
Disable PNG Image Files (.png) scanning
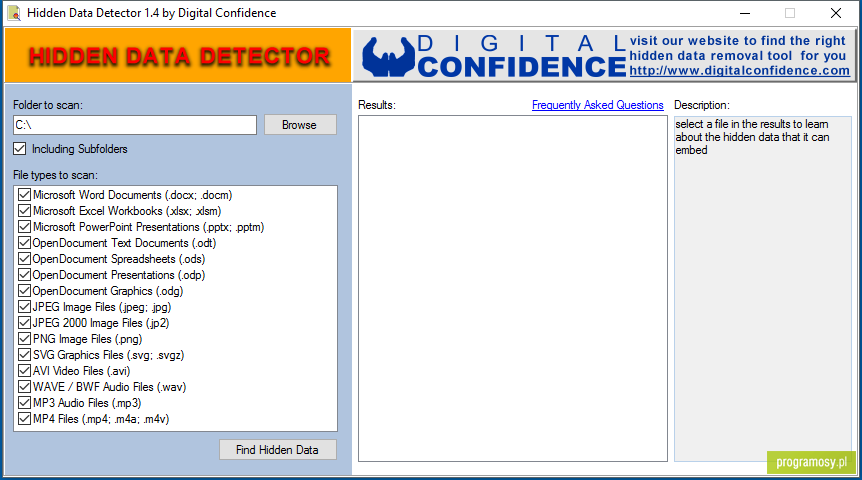click(x=24, y=338)
